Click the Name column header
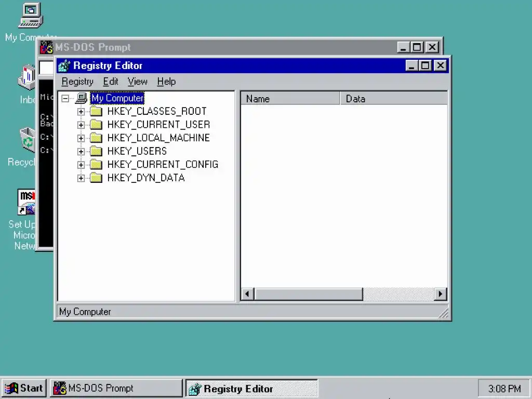 click(x=290, y=99)
